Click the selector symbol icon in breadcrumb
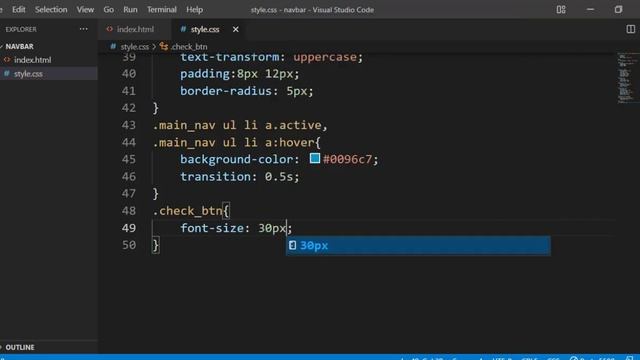 click(x=164, y=47)
